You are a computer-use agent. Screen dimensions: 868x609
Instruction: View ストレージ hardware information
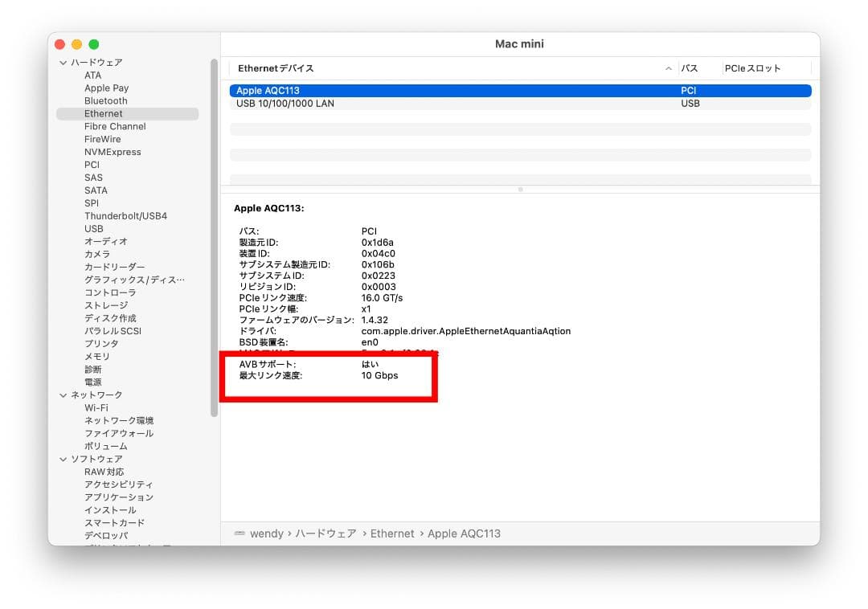click(x=107, y=304)
